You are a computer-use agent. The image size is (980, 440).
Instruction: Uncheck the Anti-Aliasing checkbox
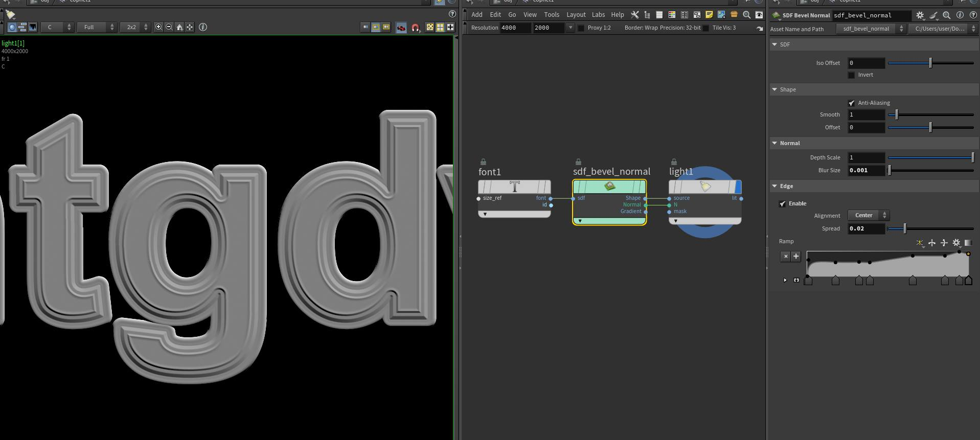[x=851, y=103]
